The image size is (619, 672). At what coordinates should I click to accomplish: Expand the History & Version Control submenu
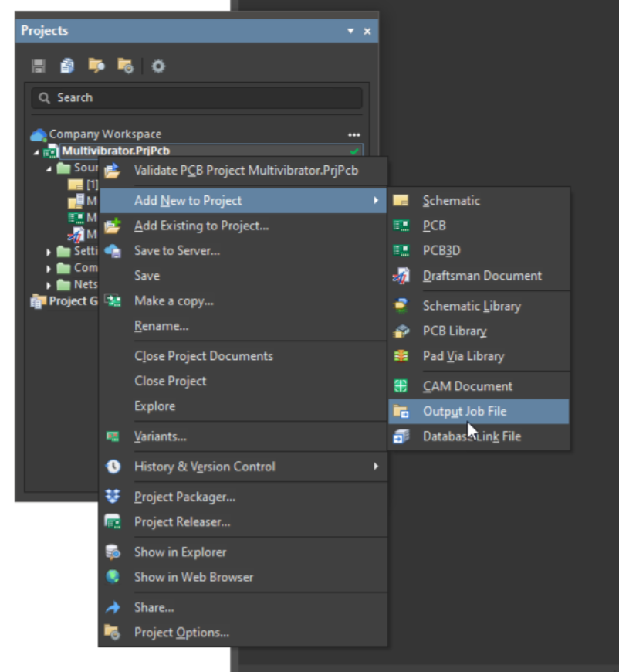click(376, 467)
